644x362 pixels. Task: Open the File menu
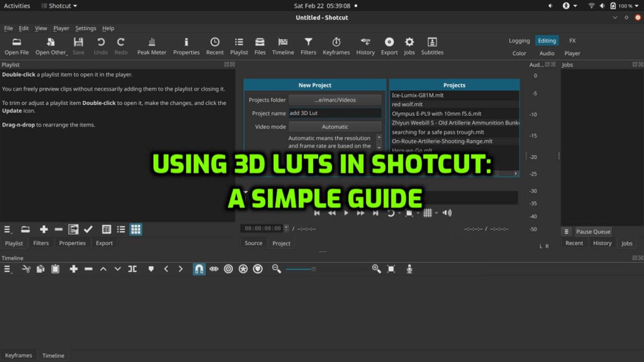(8, 28)
